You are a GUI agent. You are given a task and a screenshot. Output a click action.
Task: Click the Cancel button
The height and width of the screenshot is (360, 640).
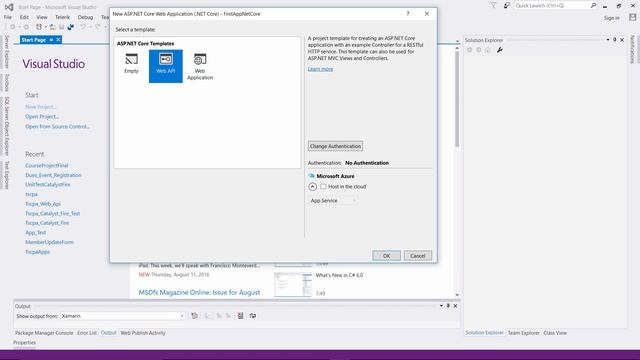tap(418, 256)
